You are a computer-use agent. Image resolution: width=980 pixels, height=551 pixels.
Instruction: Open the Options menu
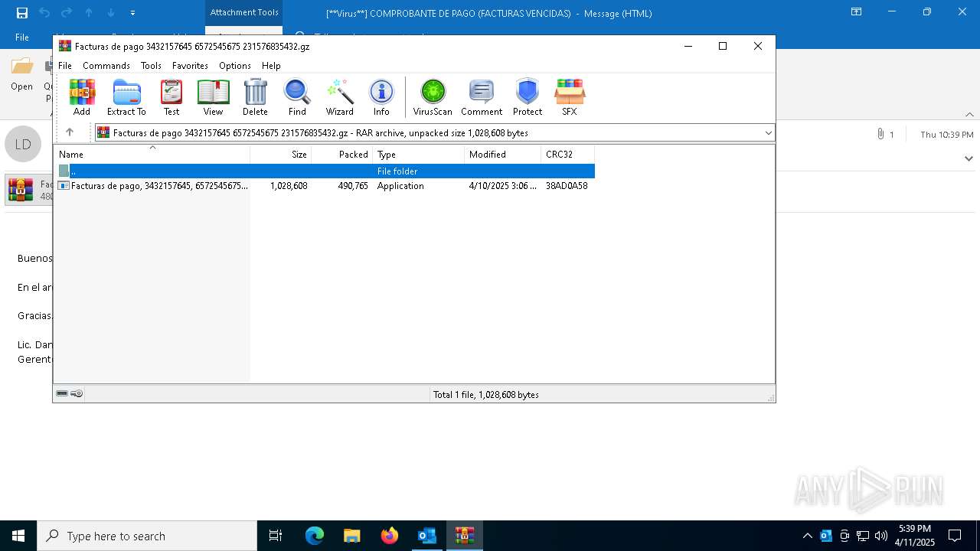click(235, 66)
